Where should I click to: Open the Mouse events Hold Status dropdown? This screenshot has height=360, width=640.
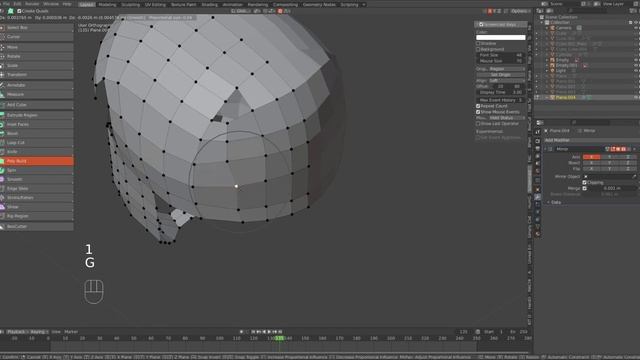tap(507, 118)
